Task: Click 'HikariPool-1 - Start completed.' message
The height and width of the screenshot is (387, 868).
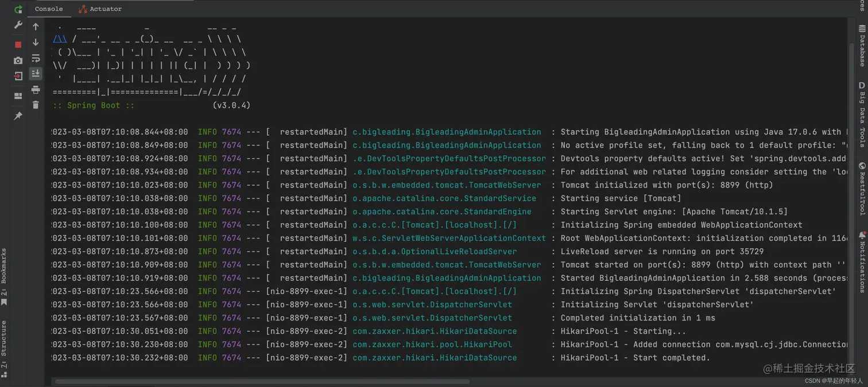Action: 635,357
